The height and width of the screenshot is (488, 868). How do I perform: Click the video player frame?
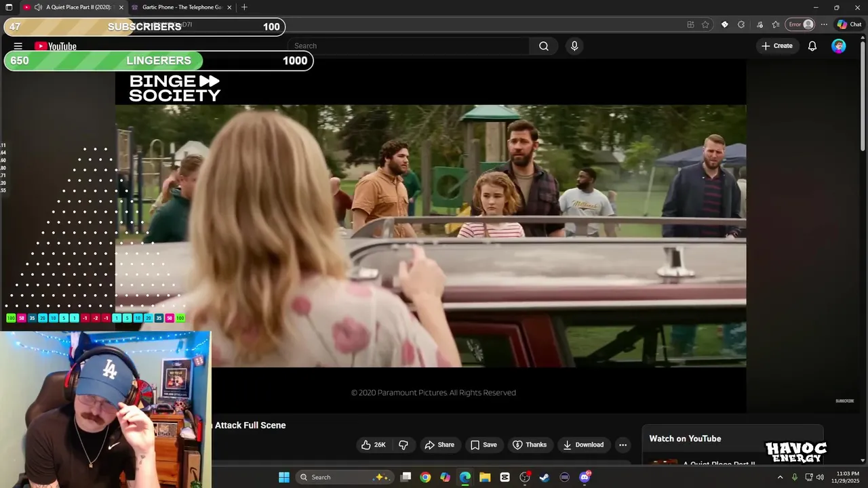(431, 236)
